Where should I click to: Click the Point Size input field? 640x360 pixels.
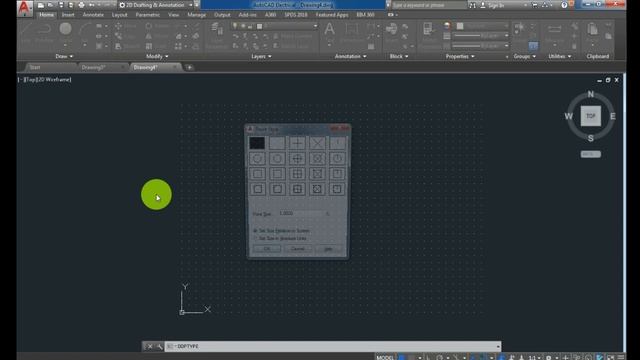click(300, 213)
